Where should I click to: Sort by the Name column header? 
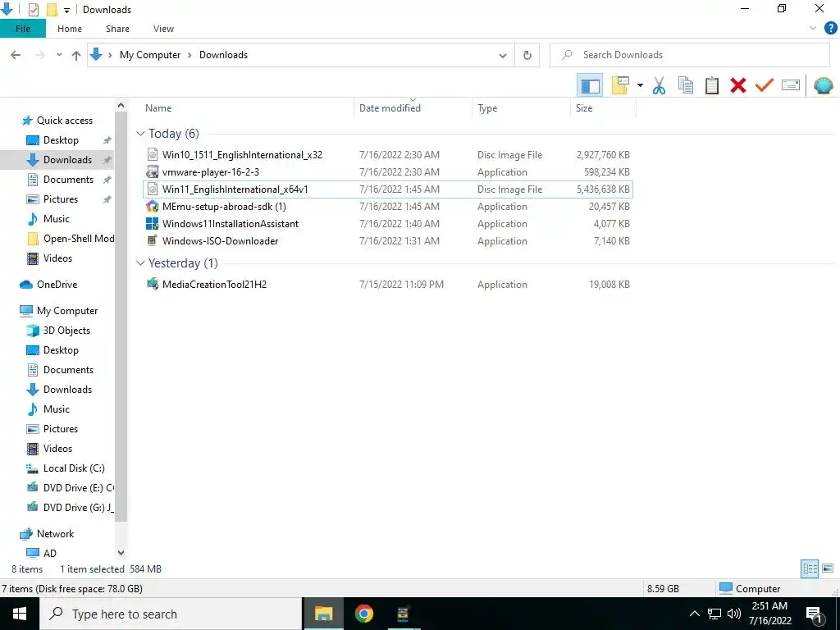(158, 108)
